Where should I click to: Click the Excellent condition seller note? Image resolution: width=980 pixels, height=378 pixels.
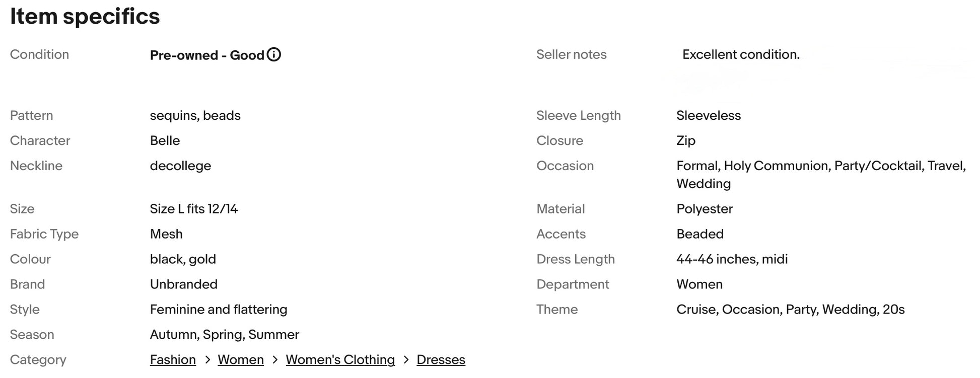click(x=741, y=54)
